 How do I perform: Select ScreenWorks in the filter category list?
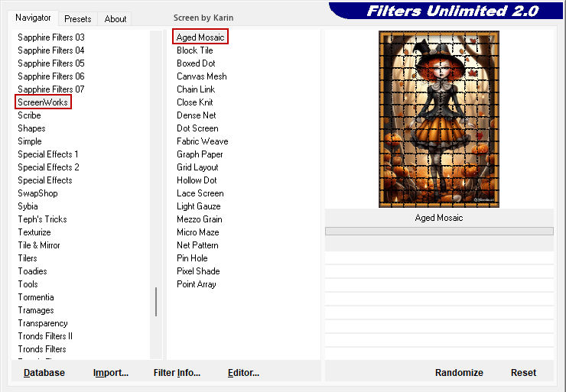43,102
